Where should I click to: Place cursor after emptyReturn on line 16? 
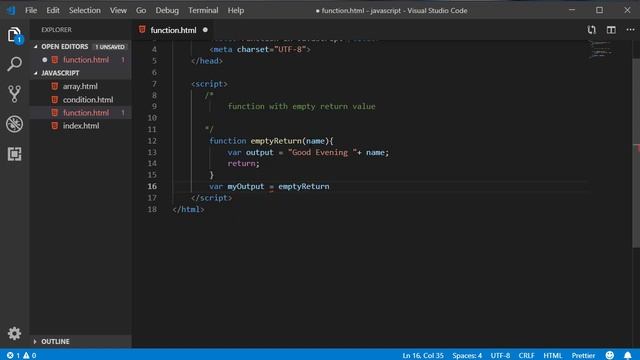tap(330, 187)
